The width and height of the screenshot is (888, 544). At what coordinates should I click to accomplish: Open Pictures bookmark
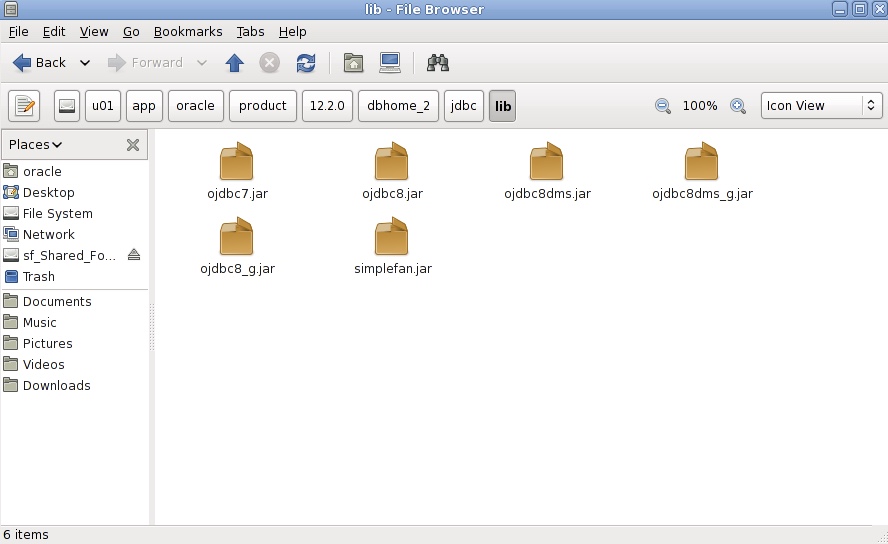point(47,343)
